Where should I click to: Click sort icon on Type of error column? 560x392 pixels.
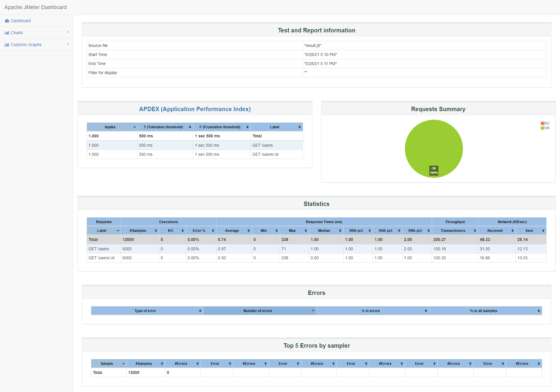200,311
